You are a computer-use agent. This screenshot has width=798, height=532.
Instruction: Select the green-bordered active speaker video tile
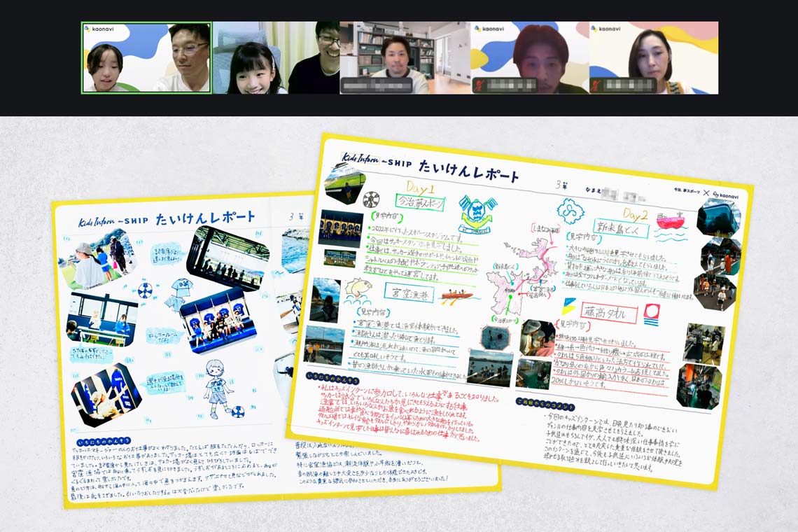[x=147, y=57]
